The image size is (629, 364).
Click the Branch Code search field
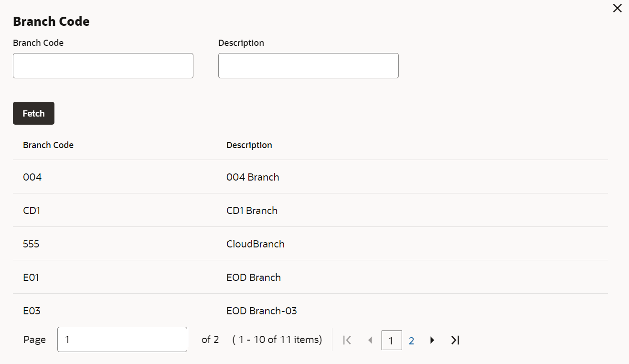pyautogui.click(x=103, y=66)
